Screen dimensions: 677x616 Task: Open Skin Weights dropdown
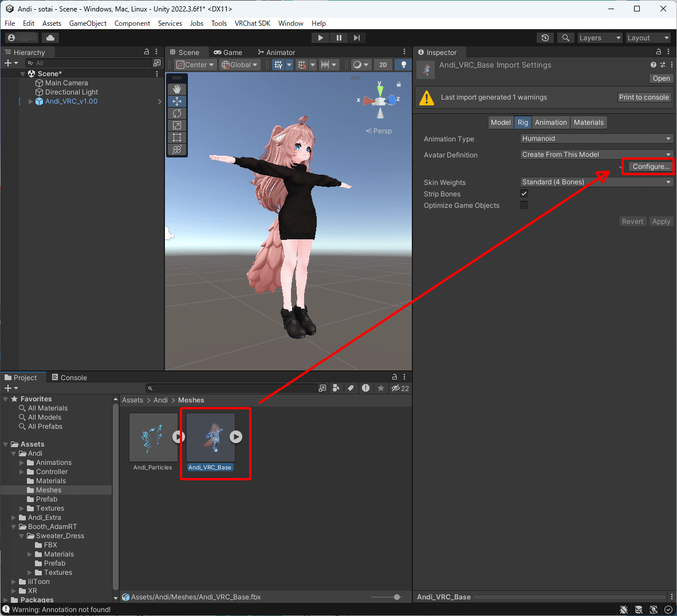pos(596,182)
